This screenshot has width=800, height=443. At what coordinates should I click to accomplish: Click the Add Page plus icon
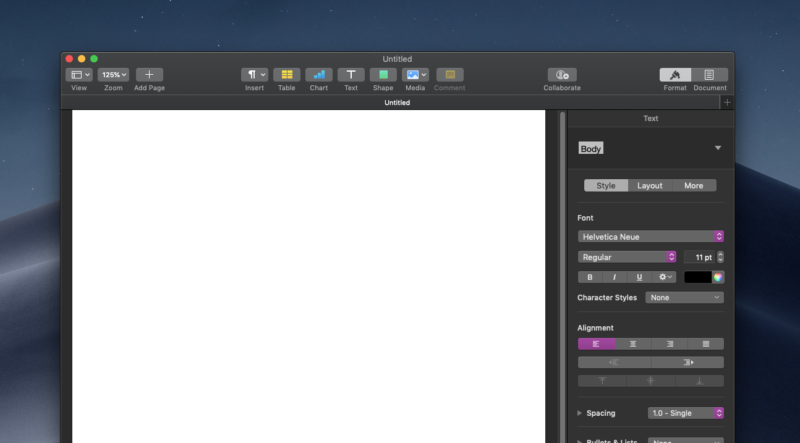pyautogui.click(x=149, y=75)
